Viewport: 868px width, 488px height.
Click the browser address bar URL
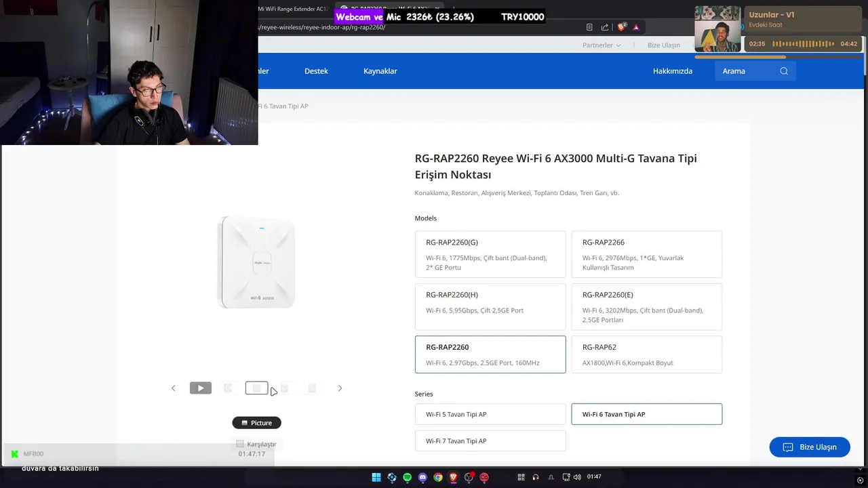click(x=322, y=27)
